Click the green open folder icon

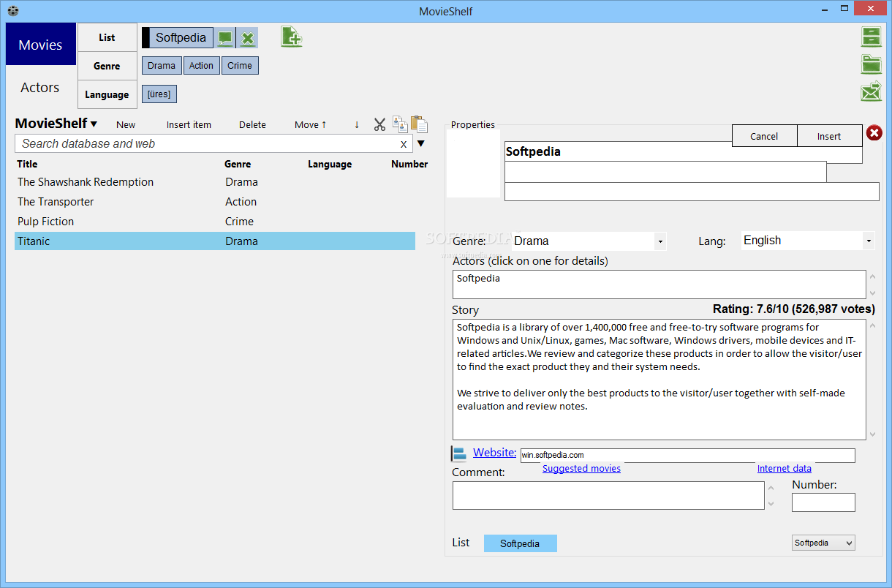(x=871, y=64)
